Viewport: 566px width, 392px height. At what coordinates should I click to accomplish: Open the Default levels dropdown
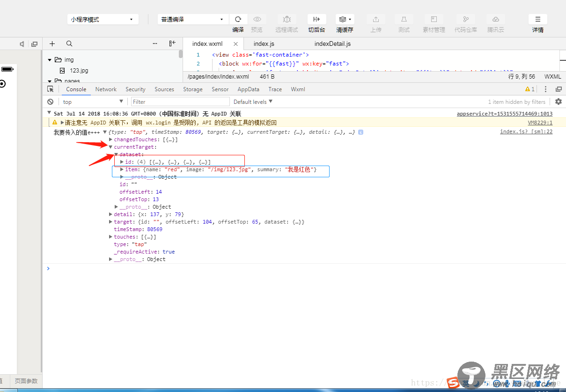[253, 102]
